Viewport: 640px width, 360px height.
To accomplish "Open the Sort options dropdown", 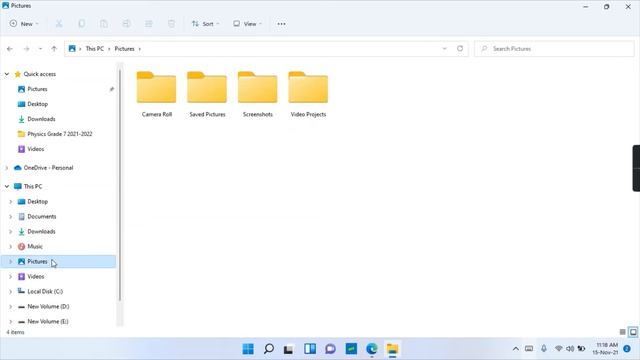I will click(x=205, y=24).
